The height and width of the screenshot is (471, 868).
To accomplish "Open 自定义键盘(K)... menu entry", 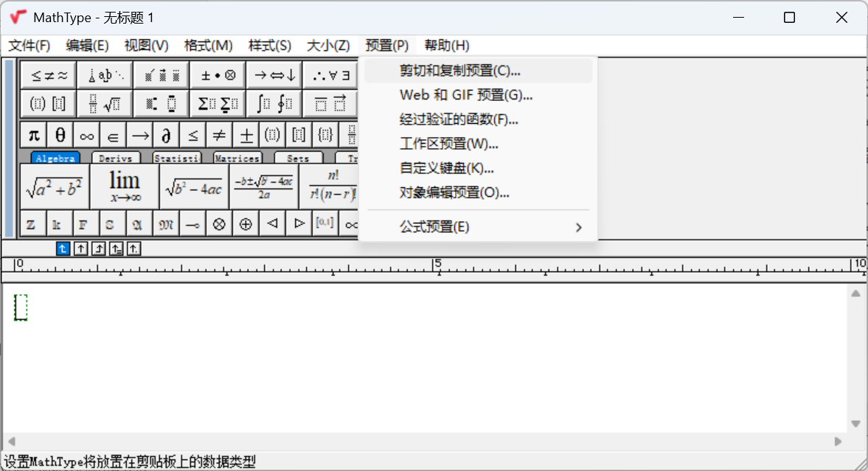I will click(479, 168).
